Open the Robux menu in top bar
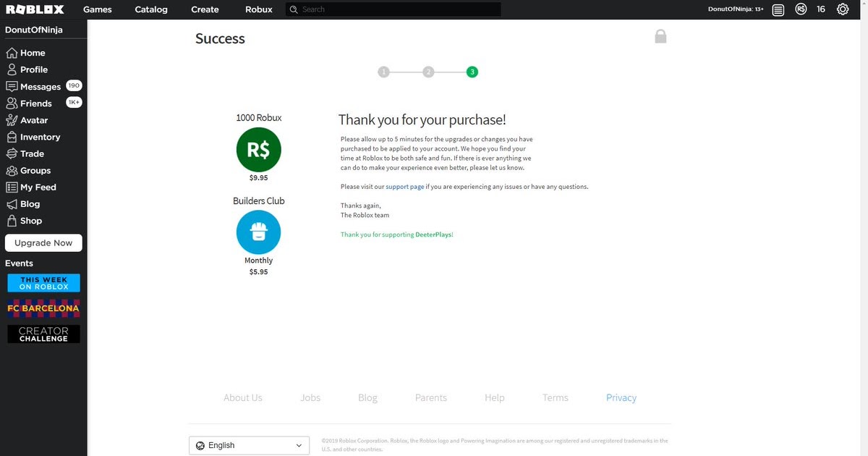 click(x=259, y=9)
